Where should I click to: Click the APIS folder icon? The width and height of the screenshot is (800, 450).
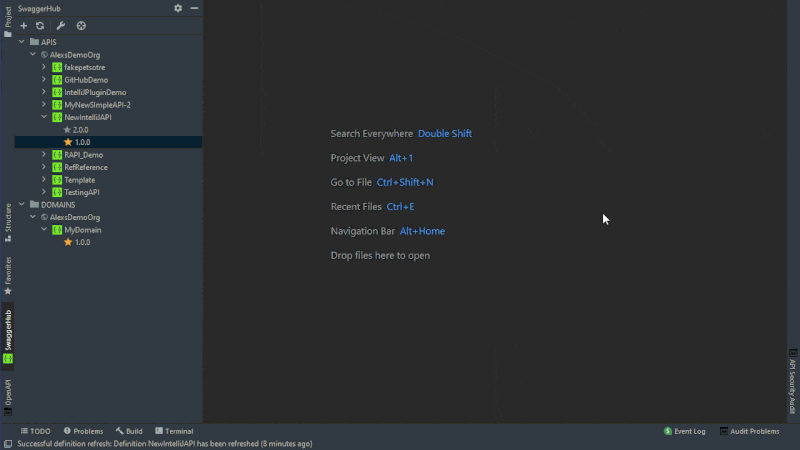pos(34,42)
